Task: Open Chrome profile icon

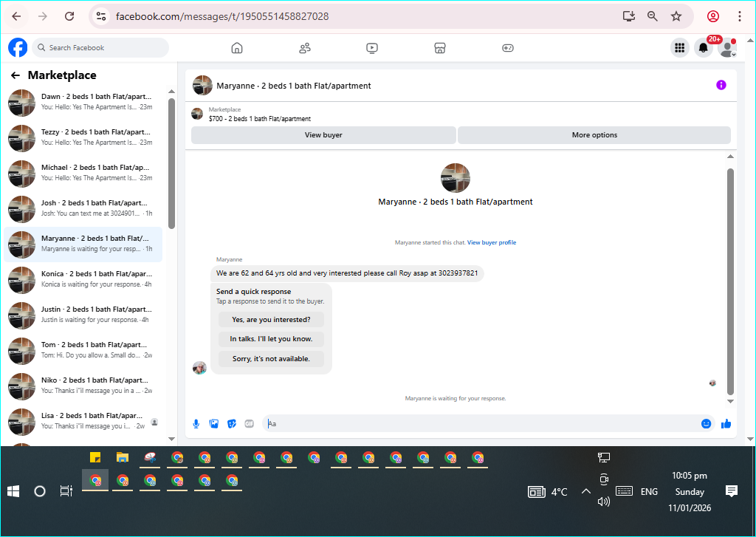Action: pyautogui.click(x=713, y=16)
